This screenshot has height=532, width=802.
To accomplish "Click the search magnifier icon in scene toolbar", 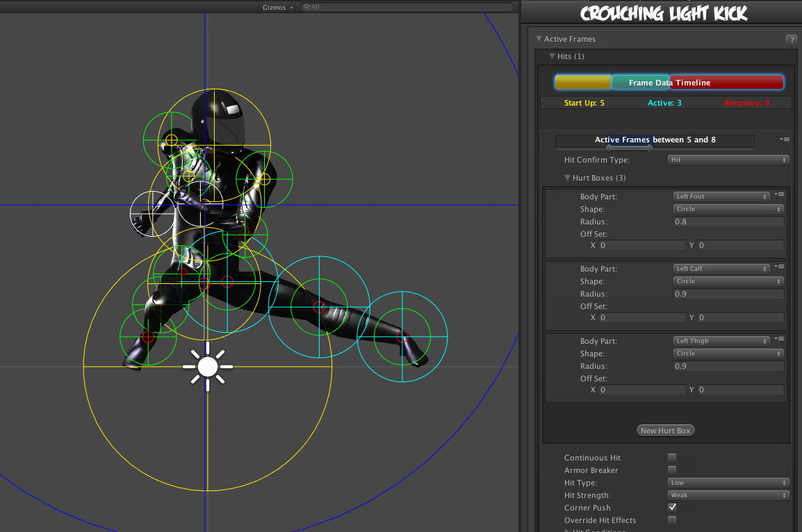I will [306, 7].
